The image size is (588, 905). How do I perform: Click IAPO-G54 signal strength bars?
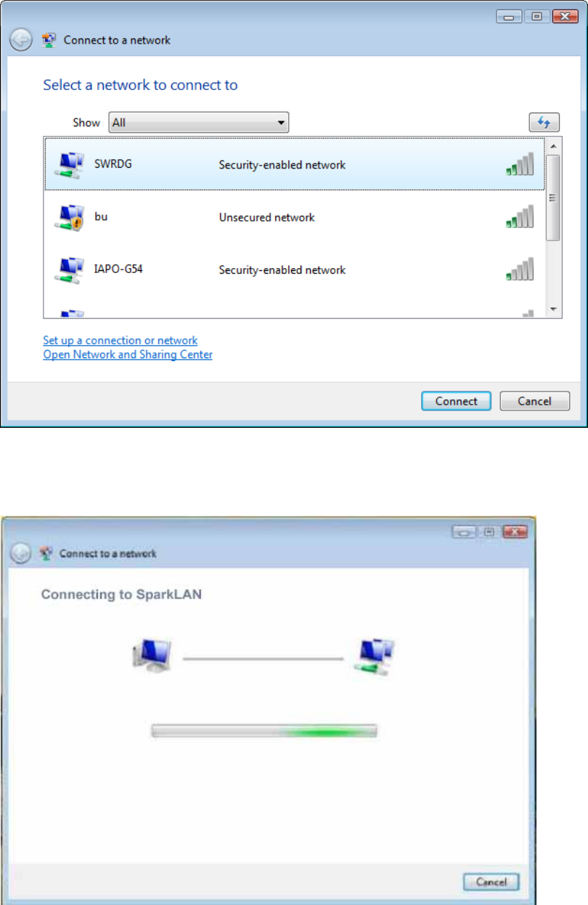pos(520,269)
